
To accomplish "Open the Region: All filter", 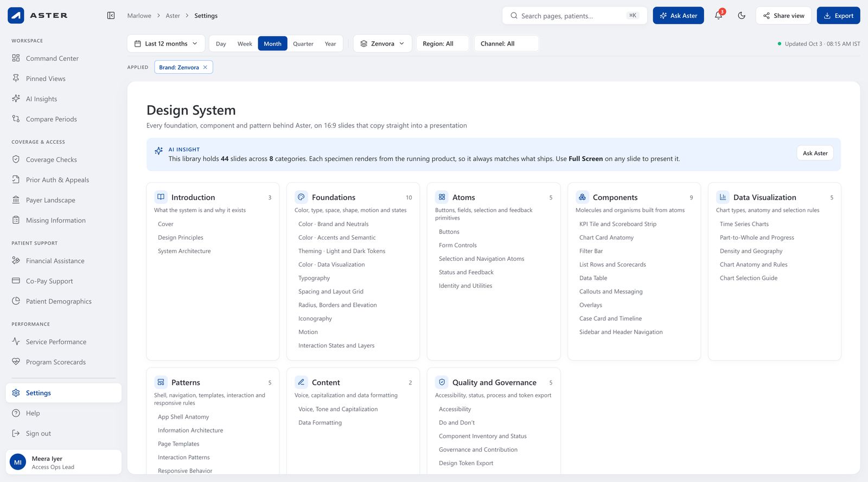I will [442, 43].
